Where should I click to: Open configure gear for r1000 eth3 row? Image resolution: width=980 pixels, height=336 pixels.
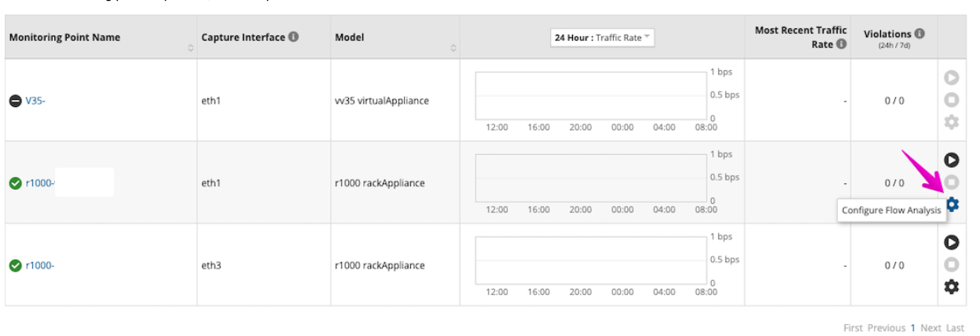(951, 287)
